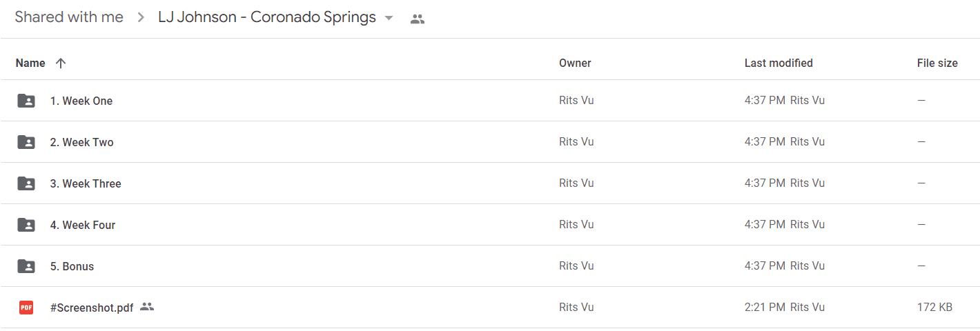The width and height of the screenshot is (980, 331).
Task: Click the Bonus folder icon
Action: (x=26, y=266)
